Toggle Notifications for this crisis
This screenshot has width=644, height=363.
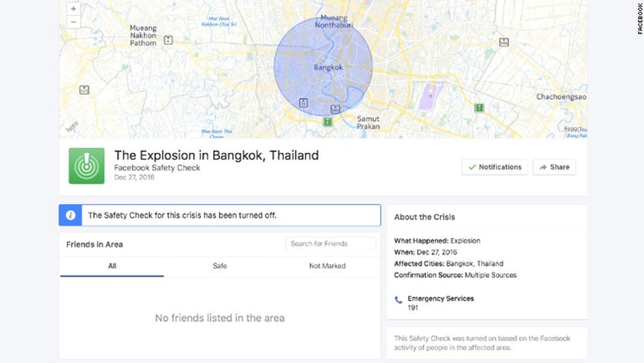tap(495, 167)
